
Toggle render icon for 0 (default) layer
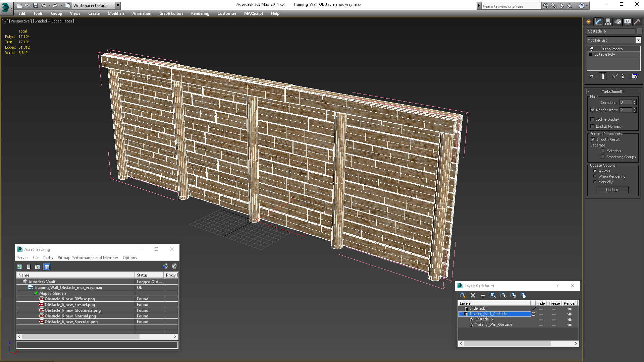point(569,309)
